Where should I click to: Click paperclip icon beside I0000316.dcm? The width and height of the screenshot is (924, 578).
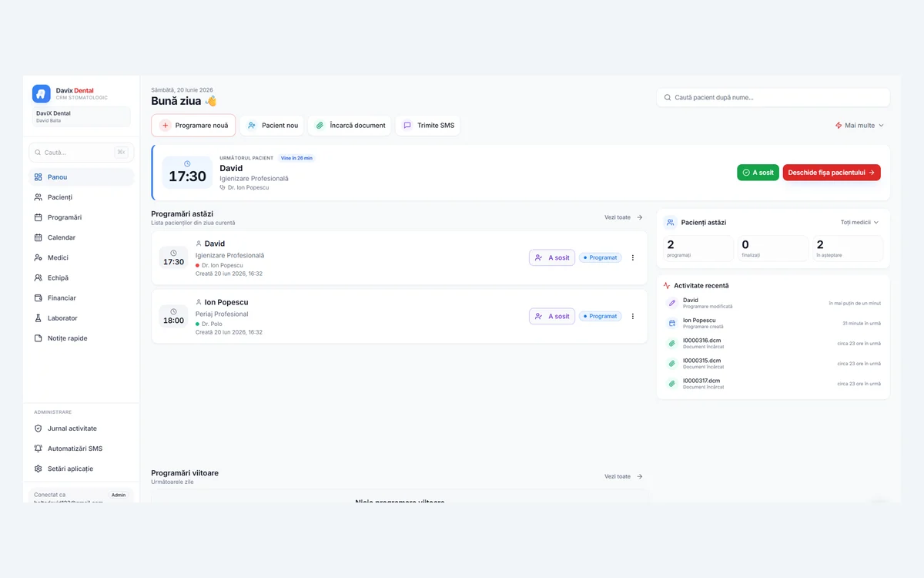pyautogui.click(x=671, y=343)
